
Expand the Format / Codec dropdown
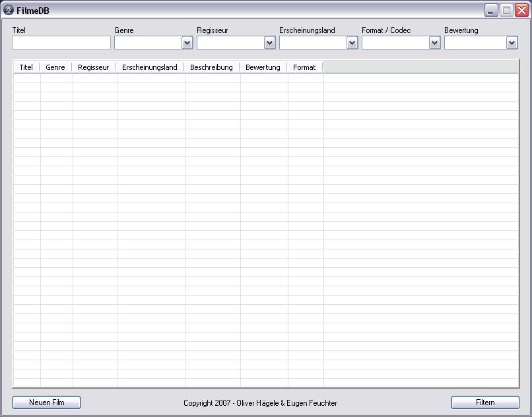(x=434, y=43)
